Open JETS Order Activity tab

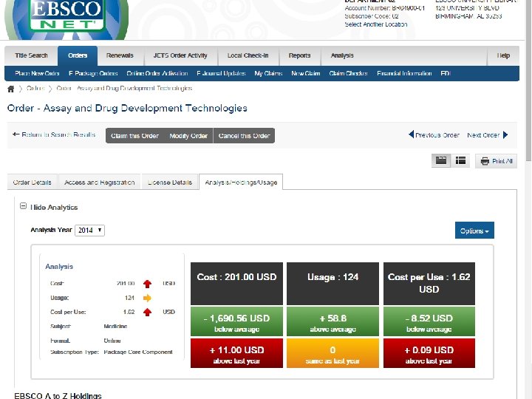coord(180,55)
